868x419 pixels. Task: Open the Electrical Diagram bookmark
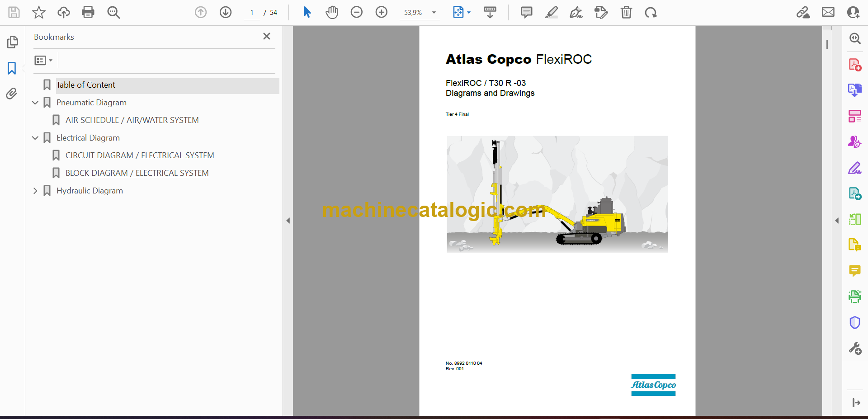88,138
